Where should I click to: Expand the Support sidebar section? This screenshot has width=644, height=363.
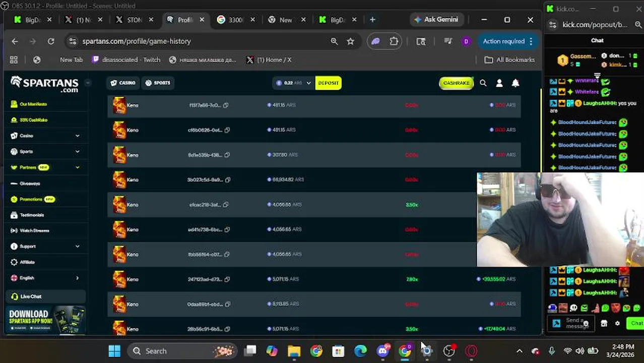(x=77, y=247)
